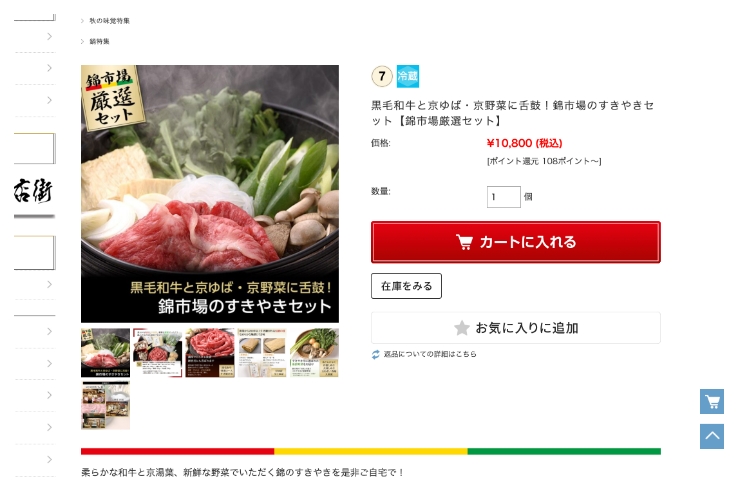Open 返品についての詳細はこちら link

[x=430, y=354]
